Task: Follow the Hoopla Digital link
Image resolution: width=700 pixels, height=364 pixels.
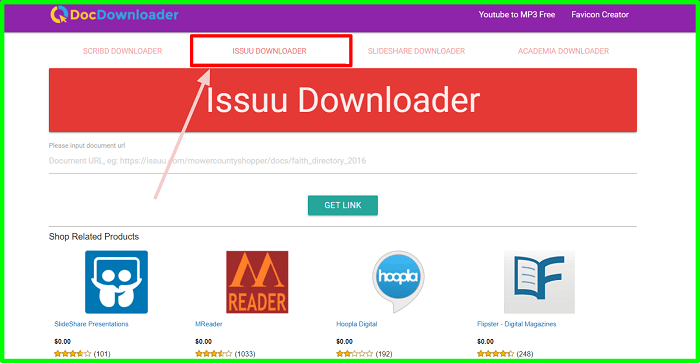Action: (x=357, y=324)
